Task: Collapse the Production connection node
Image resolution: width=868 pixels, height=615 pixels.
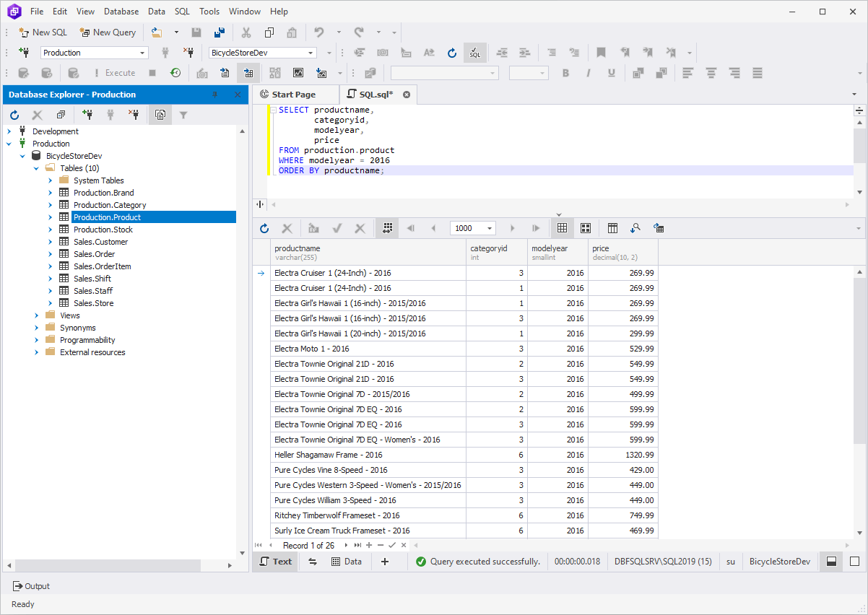Action: point(9,144)
